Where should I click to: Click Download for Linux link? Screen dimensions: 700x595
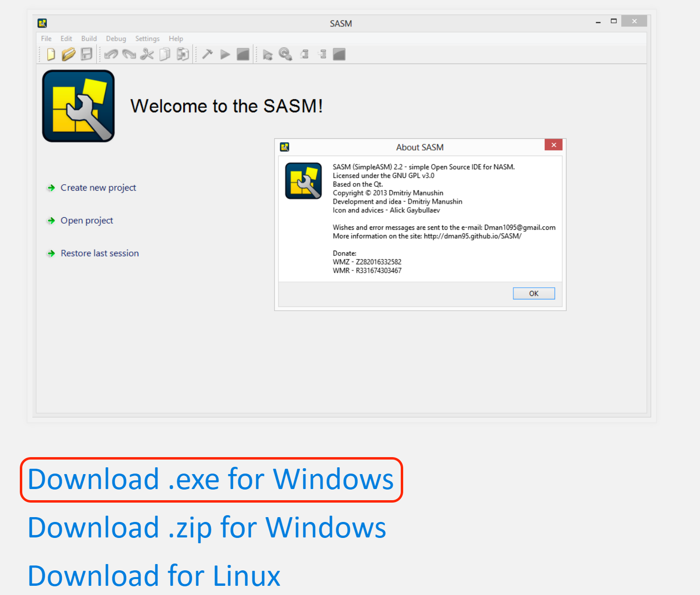coord(154,576)
